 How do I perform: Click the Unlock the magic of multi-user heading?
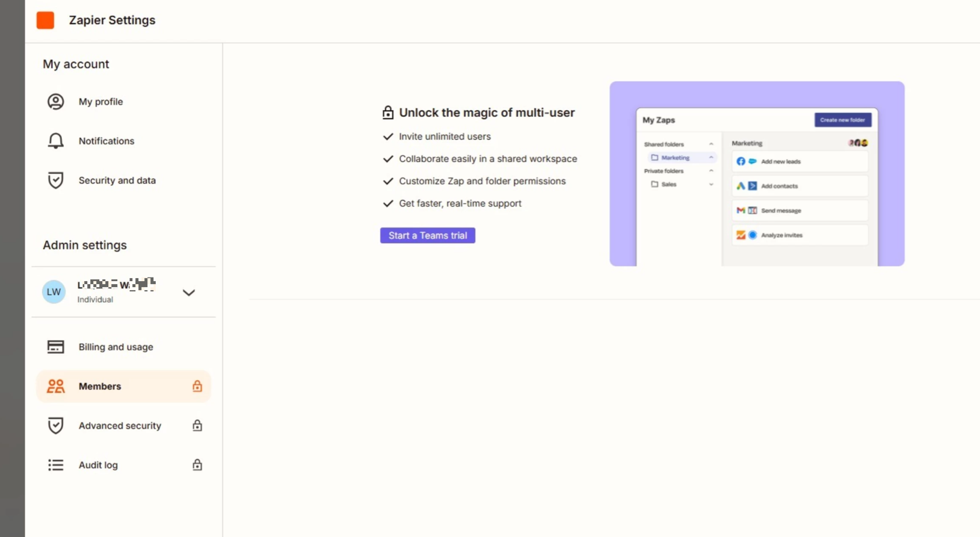(486, 113)
